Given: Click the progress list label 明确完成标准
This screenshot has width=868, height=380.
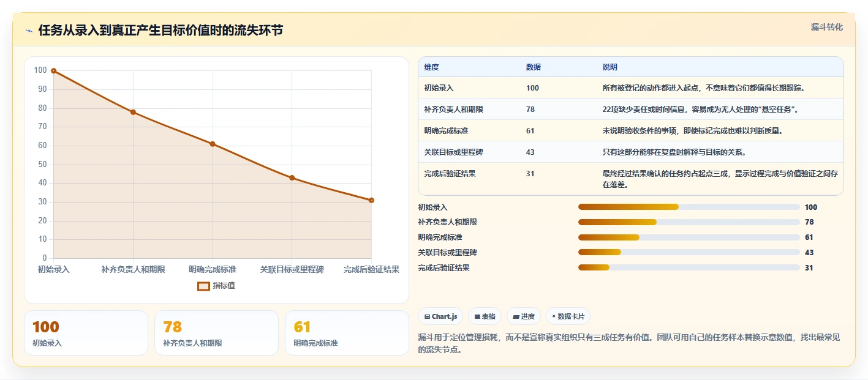Looking at the screenshot, I should click(440, 237).
